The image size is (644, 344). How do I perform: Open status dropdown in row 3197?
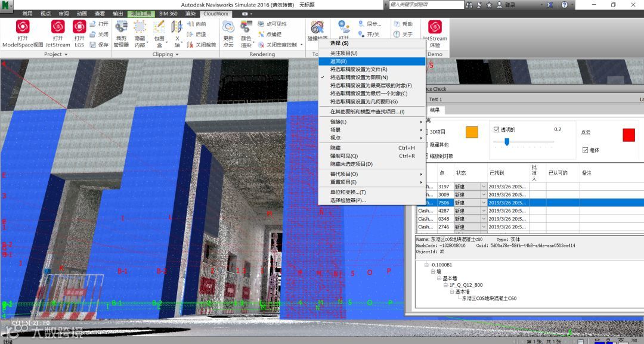[484, 187]
